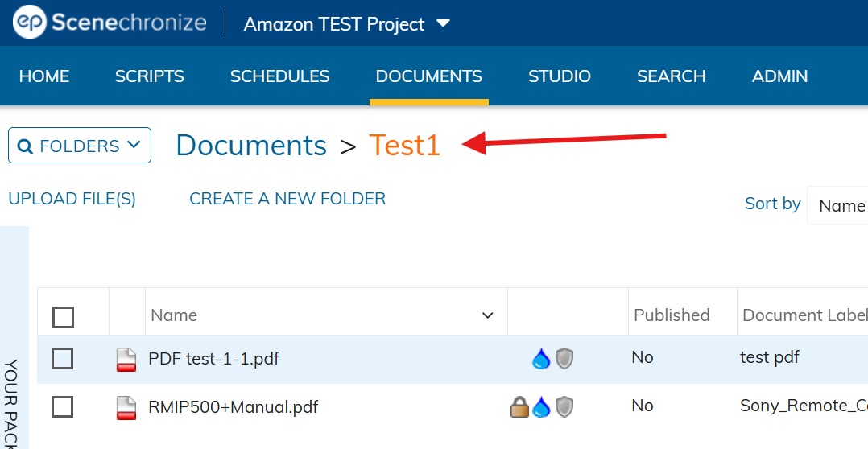The height and width of the screenshot is (449, 868).
Task: Click UPLOAD FILE(S) link
Action: 72,199
